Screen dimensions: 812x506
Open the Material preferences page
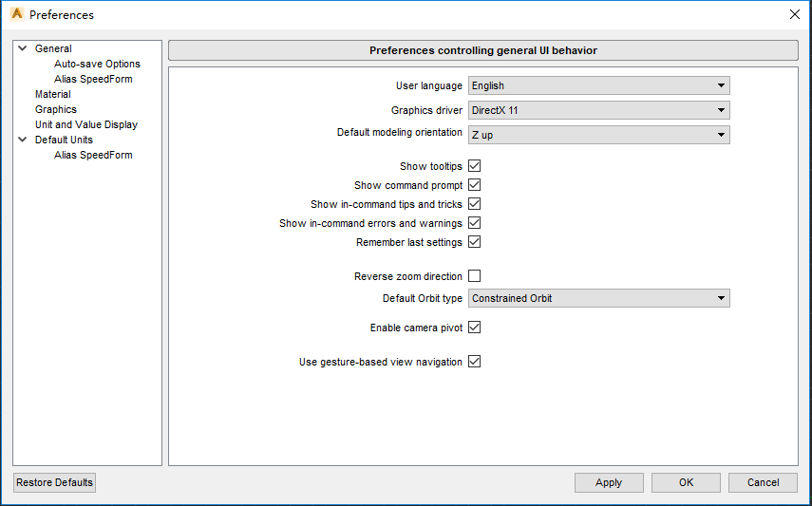[53, 94]
